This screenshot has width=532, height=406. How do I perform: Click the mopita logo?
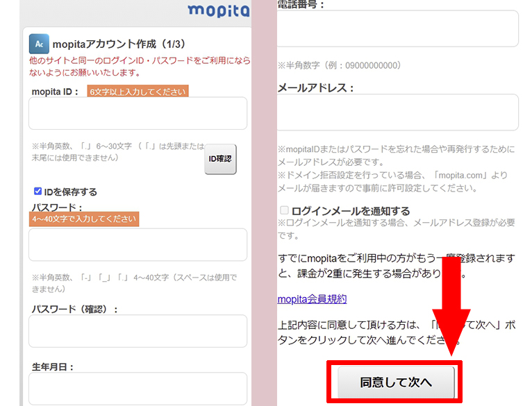click(219, 10)
